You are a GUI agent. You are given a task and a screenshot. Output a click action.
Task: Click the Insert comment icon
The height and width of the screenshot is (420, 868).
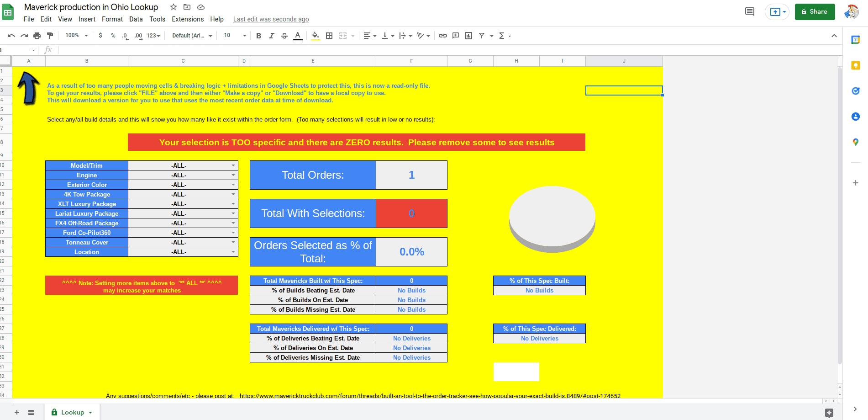pyautogui.click(x=456, y=36)
